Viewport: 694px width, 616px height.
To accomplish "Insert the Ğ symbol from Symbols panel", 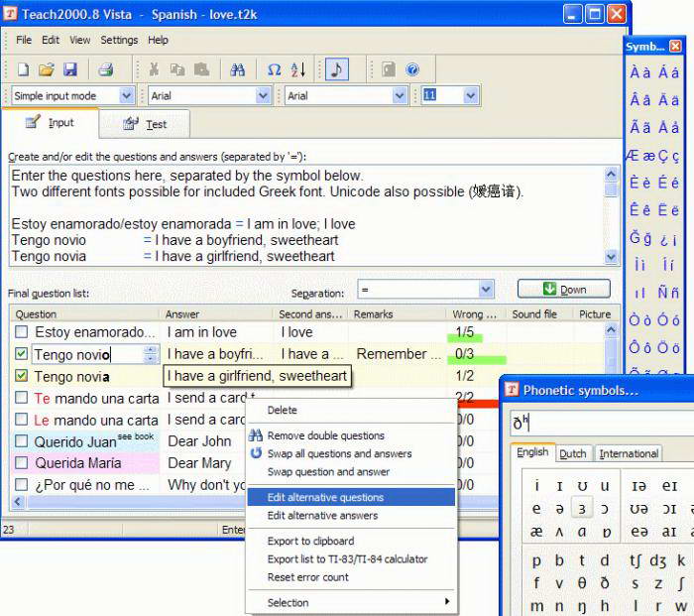I will 636,237.
